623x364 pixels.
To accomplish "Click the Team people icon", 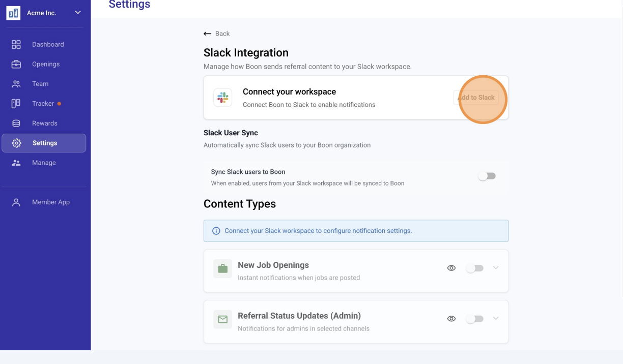I will (x=16, y=84).
